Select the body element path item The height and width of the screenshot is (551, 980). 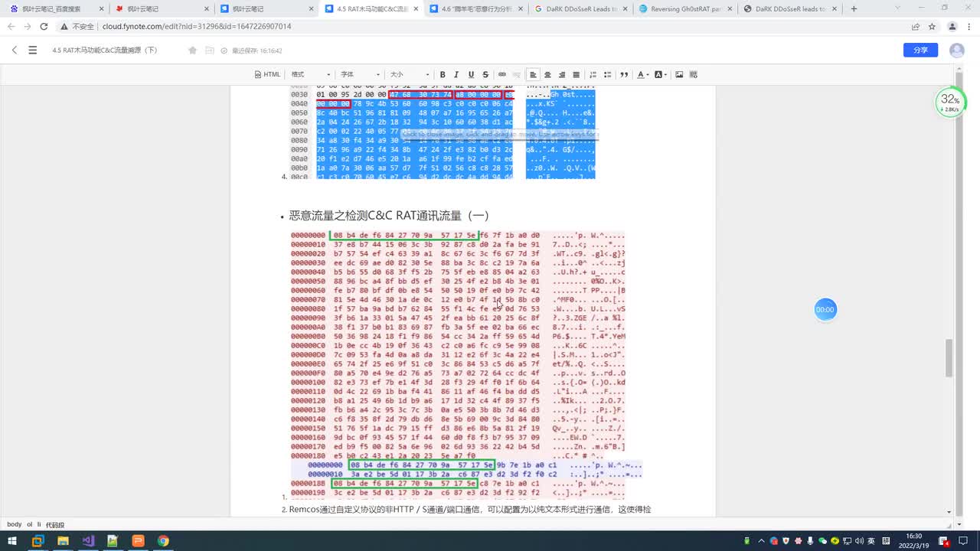(x=14, y=524)
